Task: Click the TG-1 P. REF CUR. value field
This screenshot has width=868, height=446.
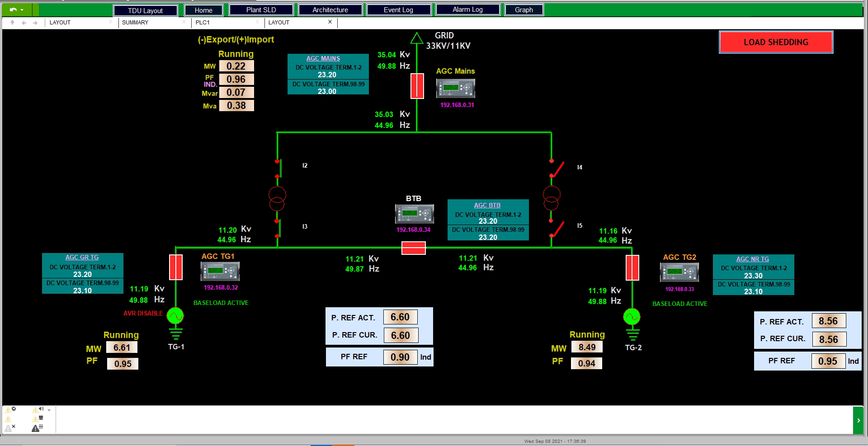Action: click(401, 335)
